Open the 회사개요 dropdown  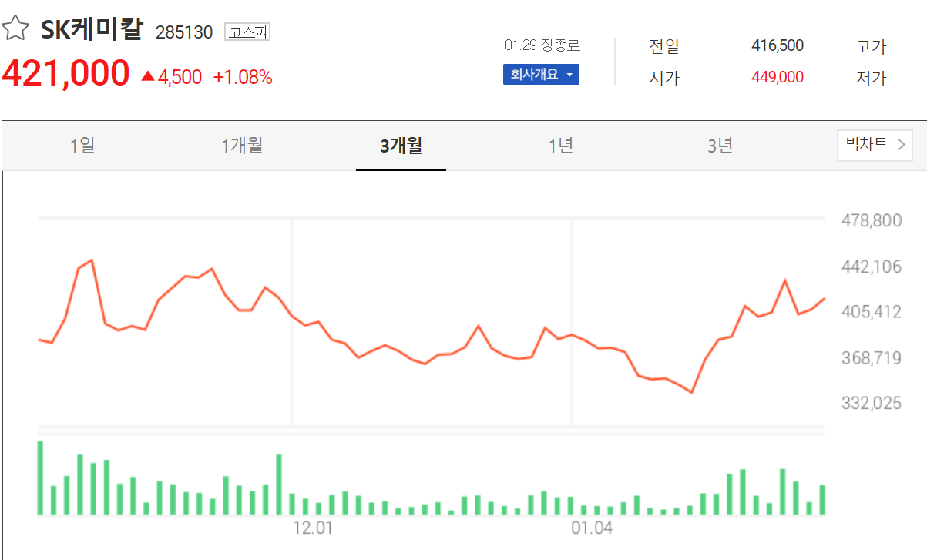[541, 75]
